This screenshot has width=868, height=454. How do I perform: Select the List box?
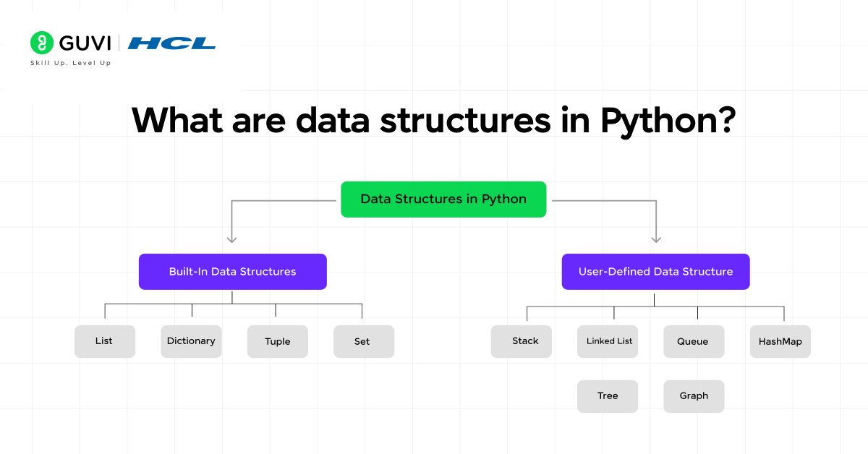pos(104,341)
